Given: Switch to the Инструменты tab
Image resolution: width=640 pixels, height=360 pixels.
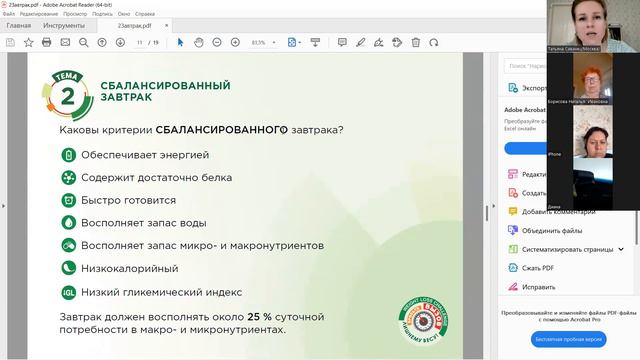Looking at the screenshot, I should (64, 26).
